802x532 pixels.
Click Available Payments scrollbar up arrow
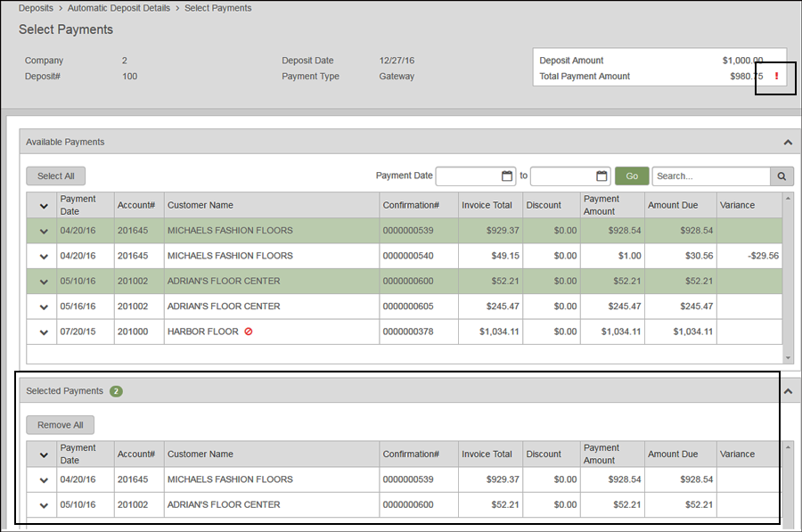point(789,198)
